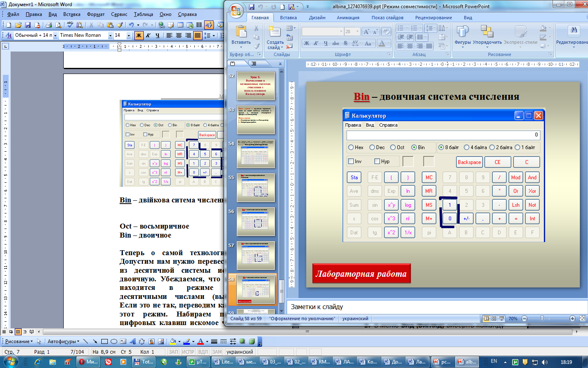Viewport: 588px width, 368px height.
Task: Click Cut scissors in PowerPoint ribbon
Action: pyautogui.click(x=256, y=29)
